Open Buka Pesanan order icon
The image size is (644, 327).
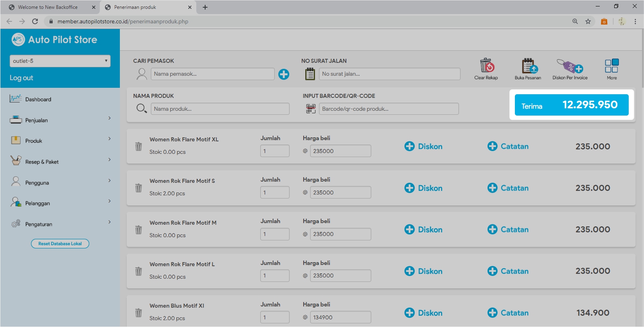[x=528, y=66]
